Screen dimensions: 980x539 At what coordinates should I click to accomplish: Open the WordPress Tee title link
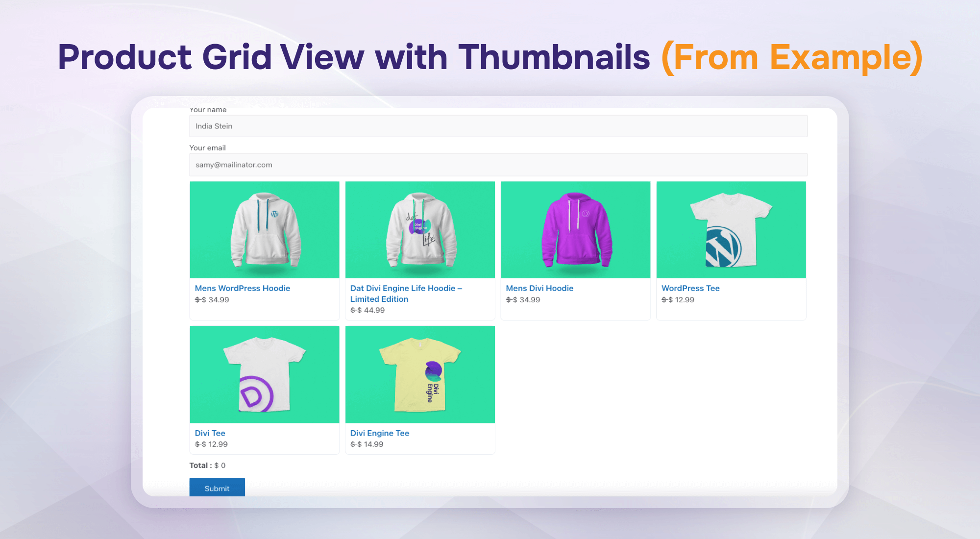pyautogui.click(x=690, y=288)
